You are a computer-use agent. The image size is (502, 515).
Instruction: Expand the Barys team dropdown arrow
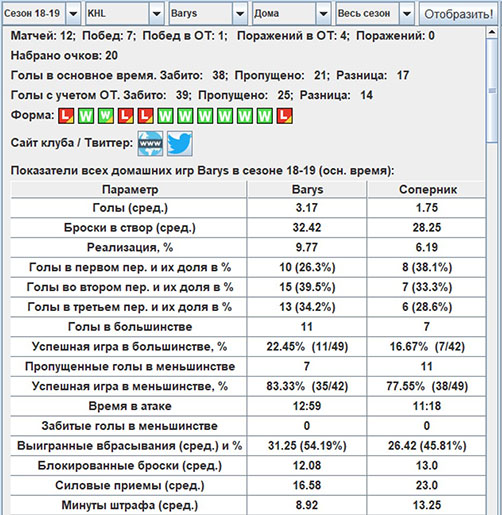[240, 14]
